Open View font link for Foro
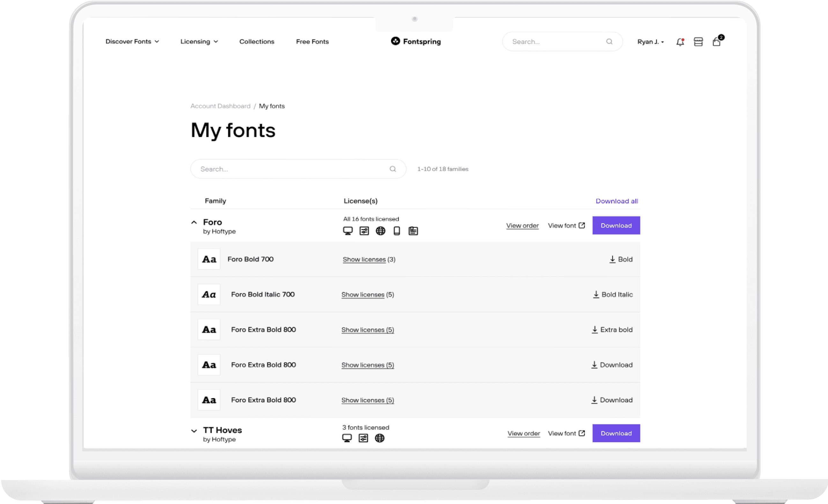 point(566,226)
